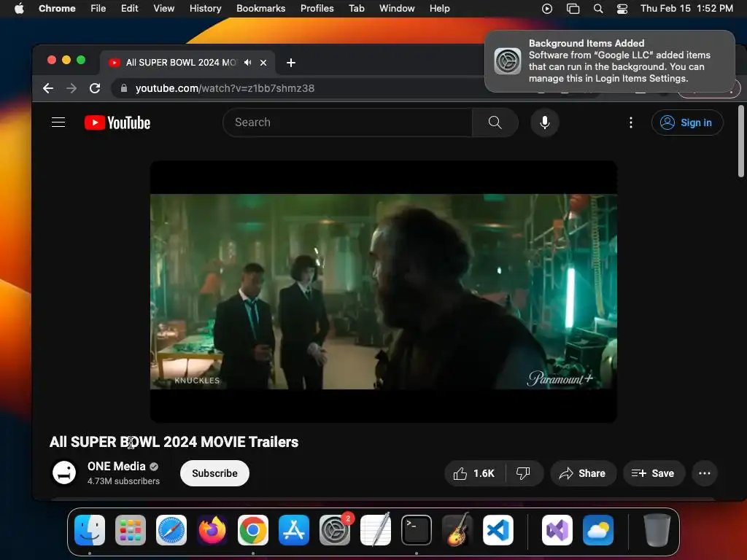The image size is (747, 560).
Task: Close the All SUPER BOWL 2024 tab
Action: click(x=263, y=63)
